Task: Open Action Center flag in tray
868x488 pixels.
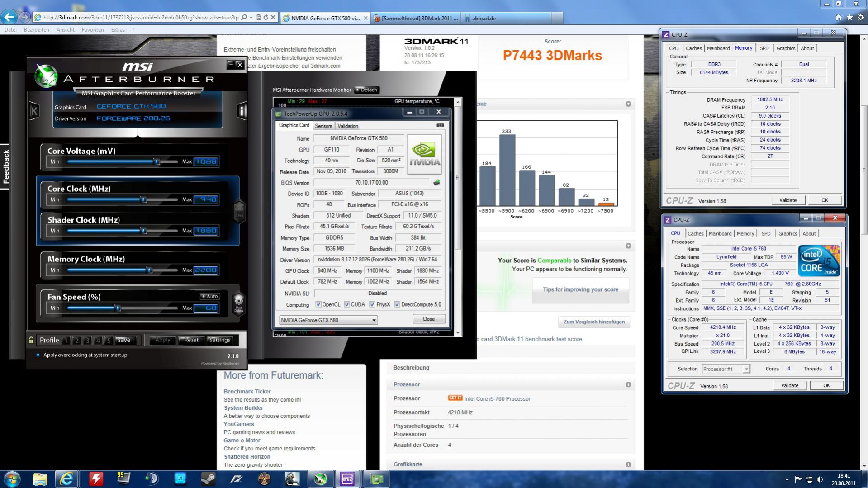Action: point(798,479)
